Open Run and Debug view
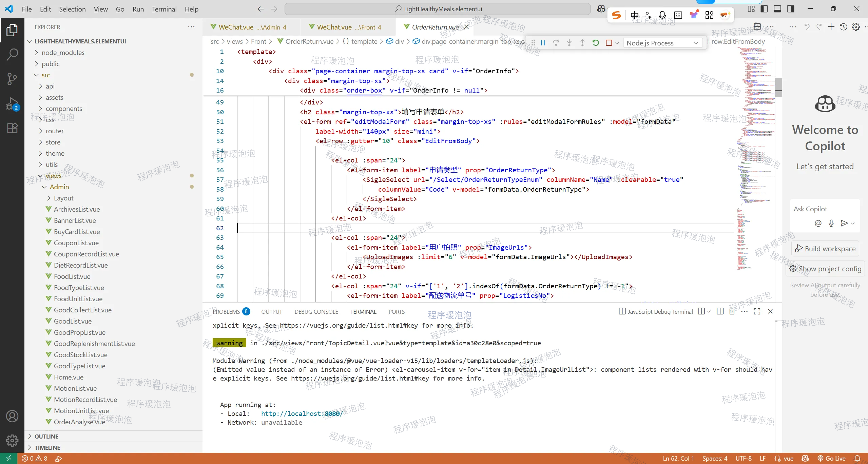This screenshot has width=868, height=464. pyautogui.click(x=12, y=103)
